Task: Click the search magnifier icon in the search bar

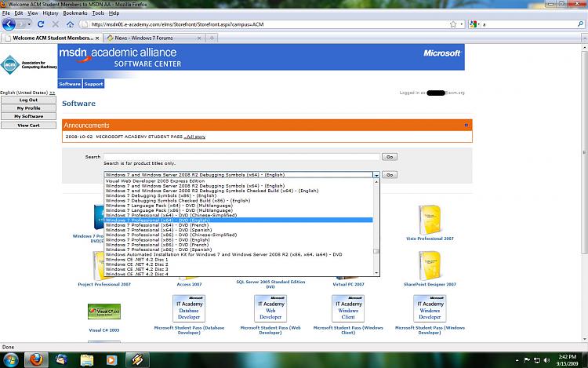Action: click(x=580, y=24)
